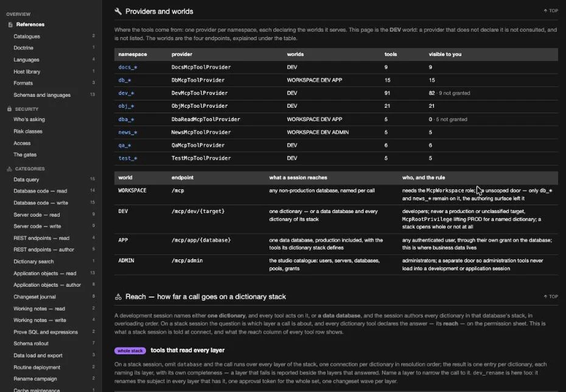This screenshot has width=566, height=392.
Task: Jump to top from Providers and worlds
Action: pos(551,11)
